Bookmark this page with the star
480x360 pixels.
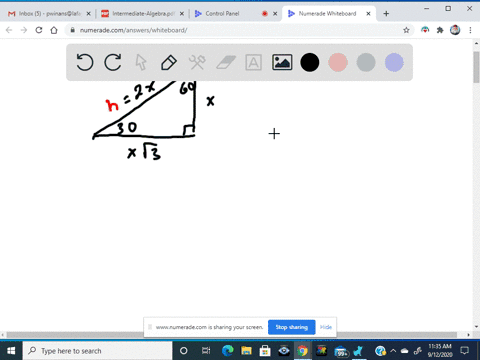(x=406, y=30)
